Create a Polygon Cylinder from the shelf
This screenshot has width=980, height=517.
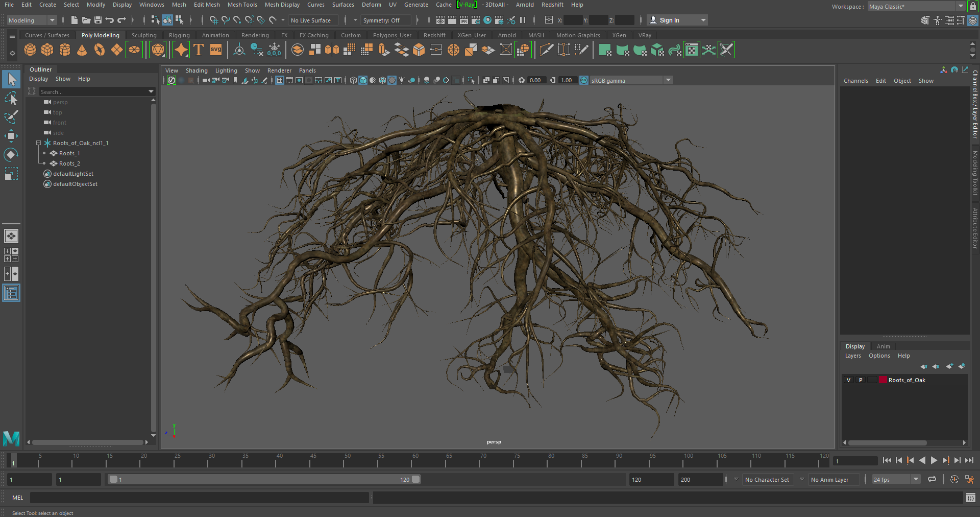[x=65, y=50]
